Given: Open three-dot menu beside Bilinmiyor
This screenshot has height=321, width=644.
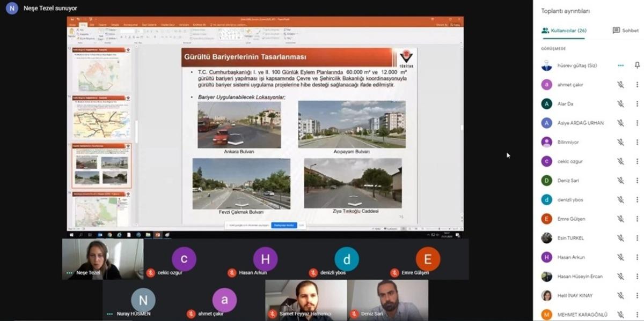Looking at the screenshot, I should 637,143.
